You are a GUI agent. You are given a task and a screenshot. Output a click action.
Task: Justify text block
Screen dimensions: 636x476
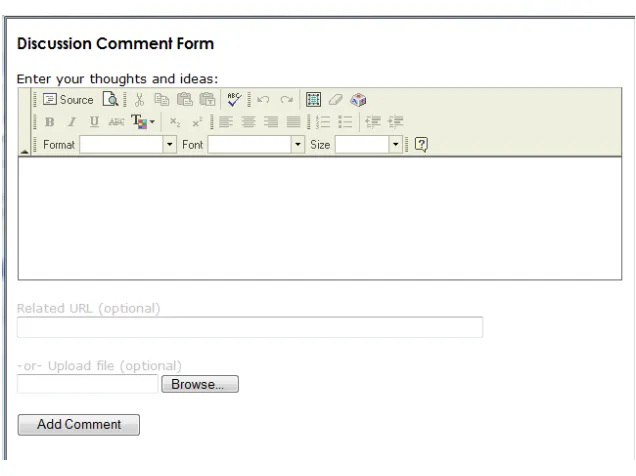point(293,122)
